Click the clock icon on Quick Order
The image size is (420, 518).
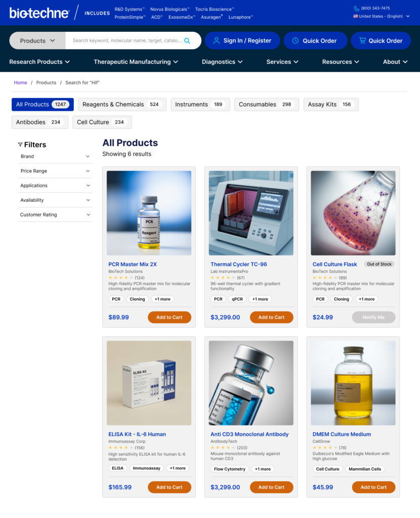click(296, 40)
